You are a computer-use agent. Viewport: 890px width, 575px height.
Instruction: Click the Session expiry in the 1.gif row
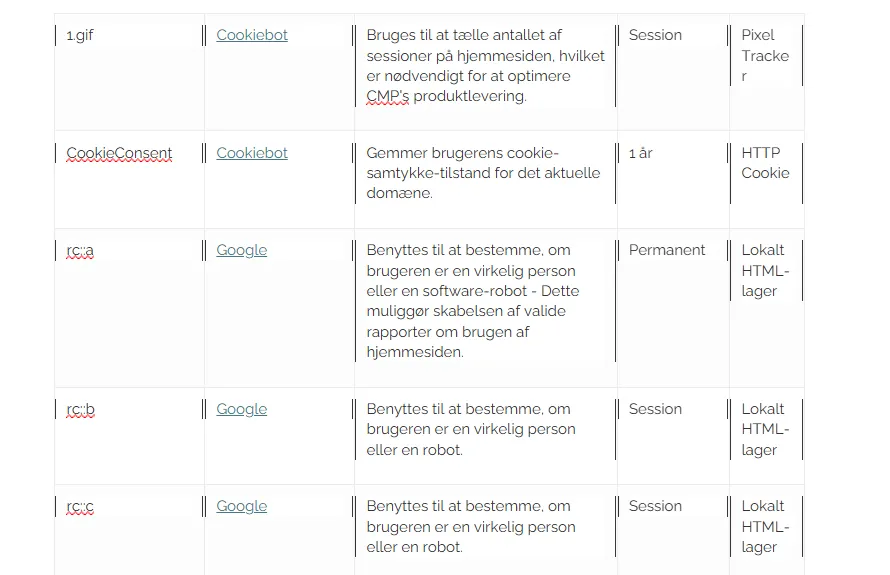pyautogui.click(x=655, y=35)
